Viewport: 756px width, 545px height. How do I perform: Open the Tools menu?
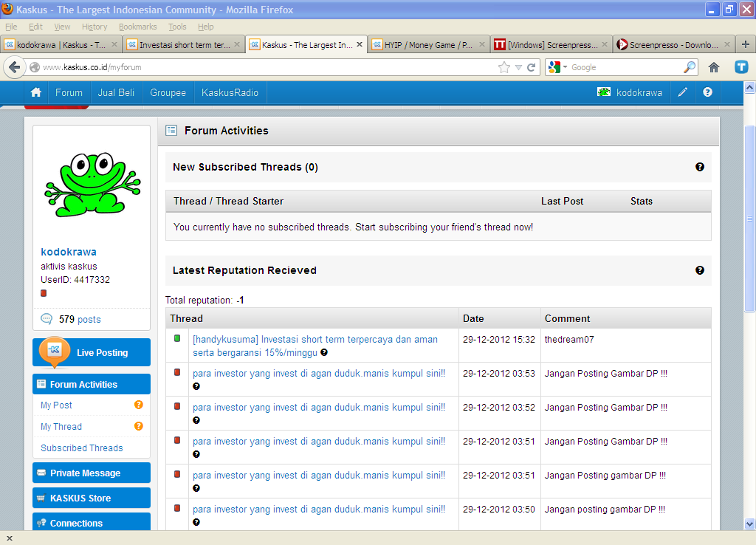177,27
